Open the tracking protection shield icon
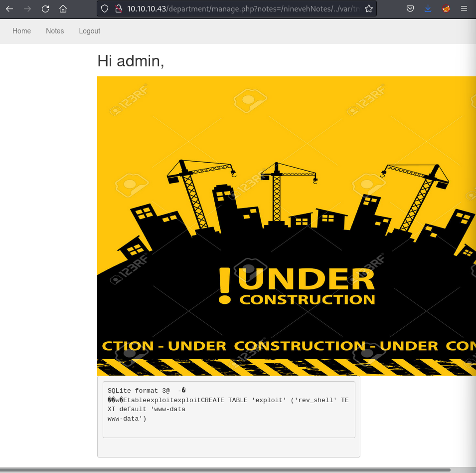 (x=105, y=8)
